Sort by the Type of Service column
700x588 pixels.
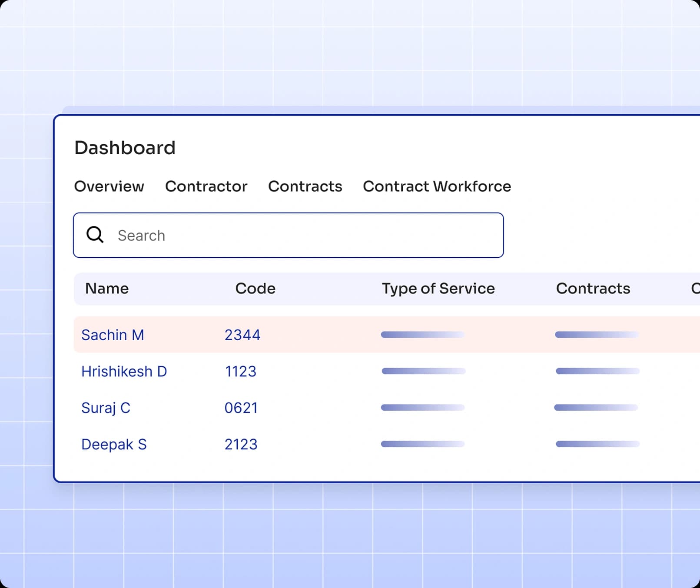click(x=438, y=289)
